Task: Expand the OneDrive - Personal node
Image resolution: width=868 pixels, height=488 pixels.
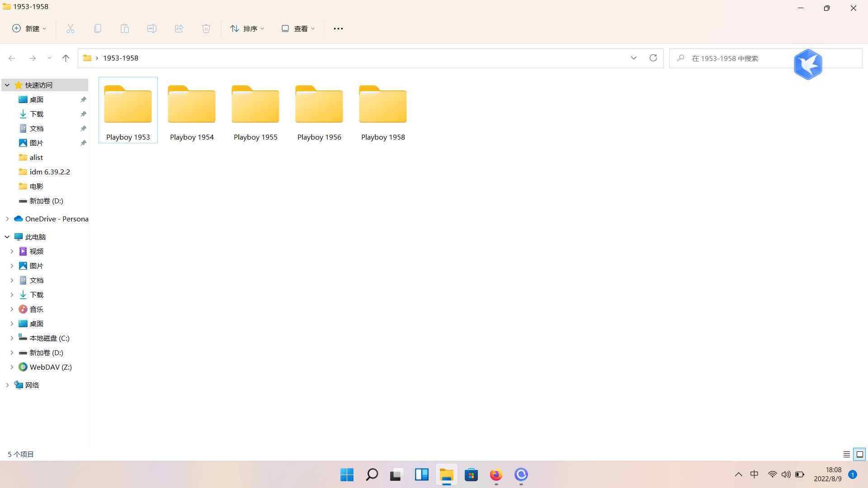Action: click(x=7, y=219)
